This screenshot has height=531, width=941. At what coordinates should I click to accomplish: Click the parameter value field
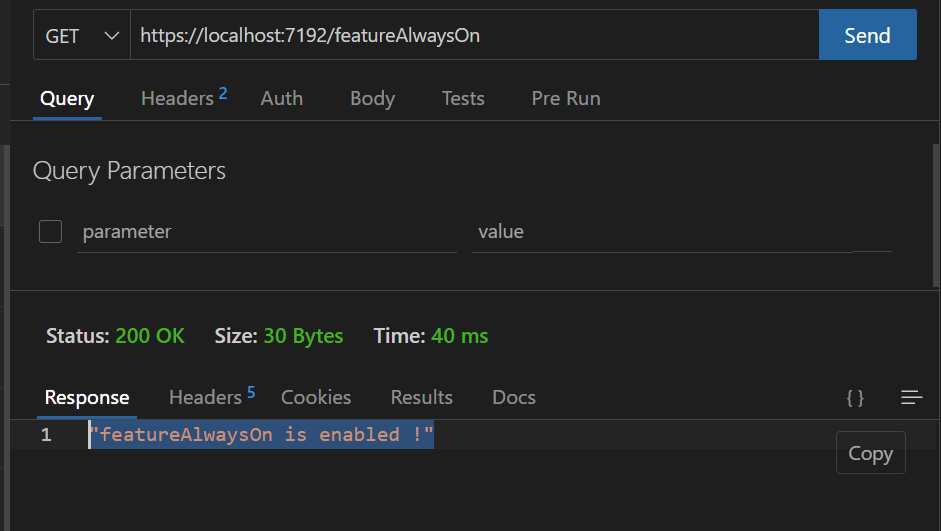pos(662,232)
